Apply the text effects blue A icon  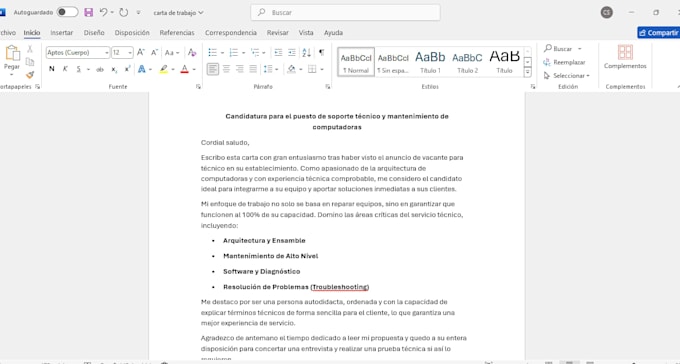coord(141,69)
